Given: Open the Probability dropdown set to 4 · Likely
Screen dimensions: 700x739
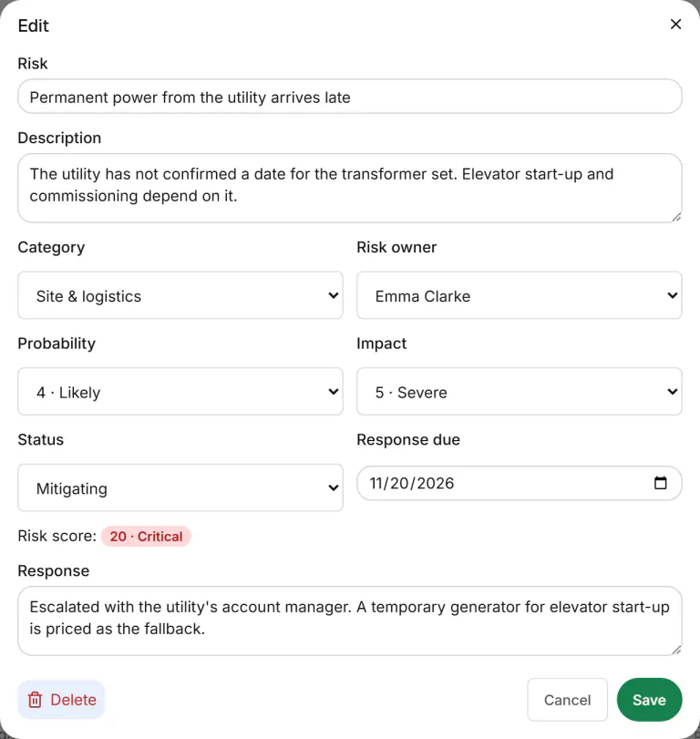Looking at the screenshot, I should pos(180,392).
